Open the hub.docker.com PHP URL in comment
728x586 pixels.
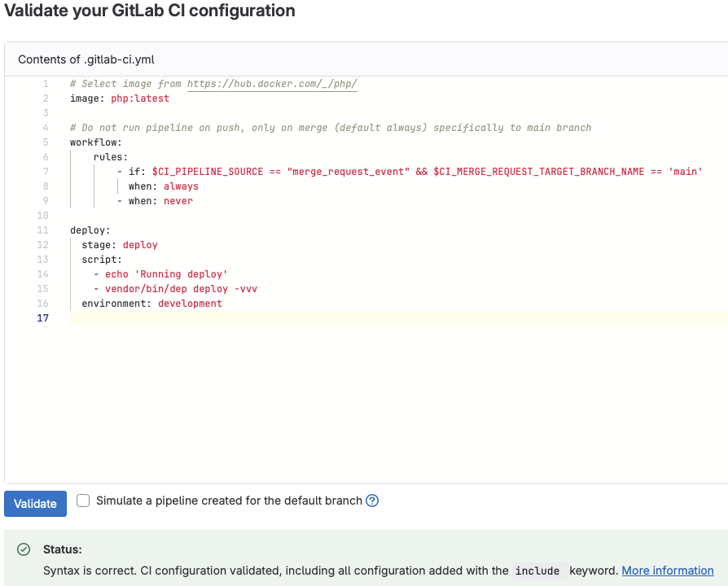point(272,84)
